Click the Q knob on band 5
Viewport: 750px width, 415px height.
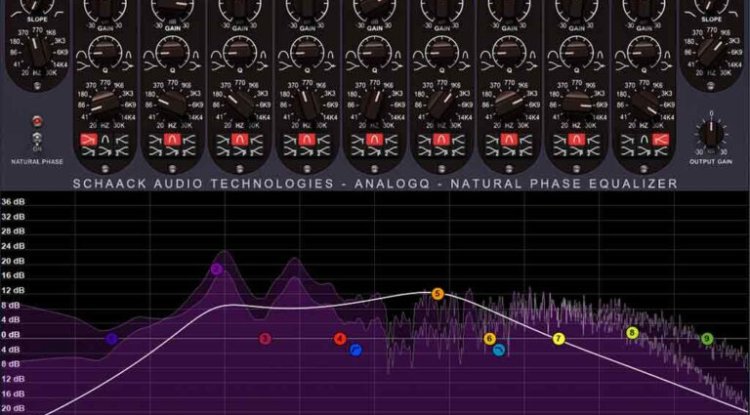click(374, 51)
